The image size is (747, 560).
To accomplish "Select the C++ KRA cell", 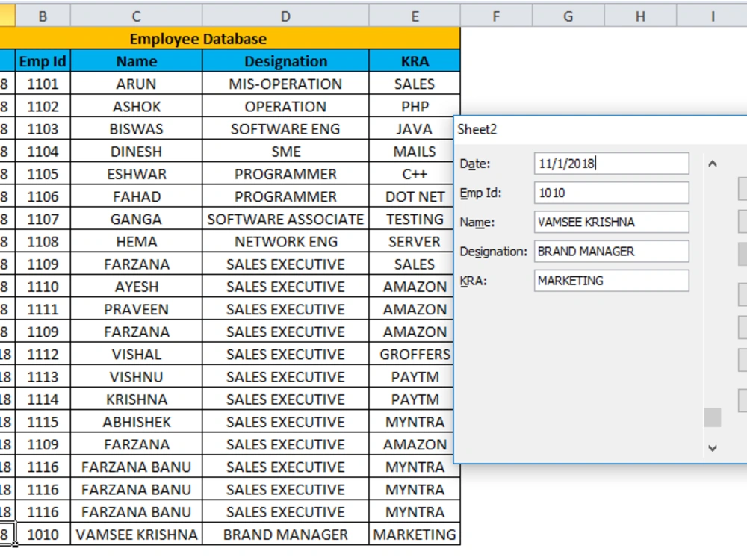I will tap(412, 174).
